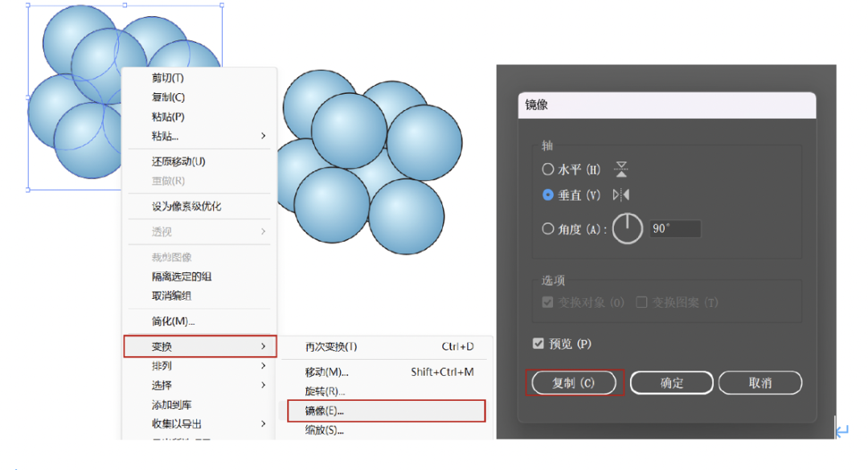This screenshot has height=470, width=868.
Task: Click the angle dial control
Action: 627,229
